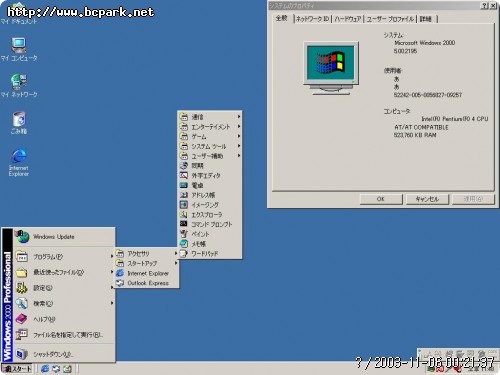Expand the 通信 submenu
Image resolution: width=500 pixels, height=375 pixels.
[x=210, y=117]
